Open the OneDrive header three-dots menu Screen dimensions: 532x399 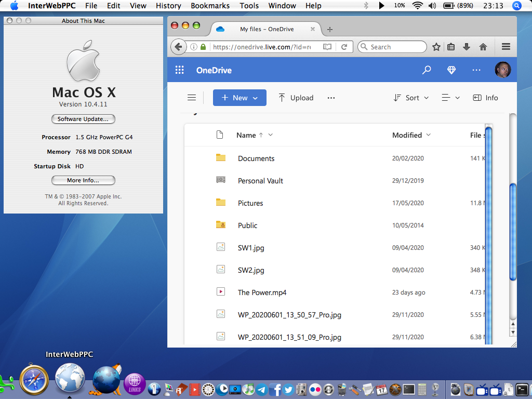[x=476, y=70]
